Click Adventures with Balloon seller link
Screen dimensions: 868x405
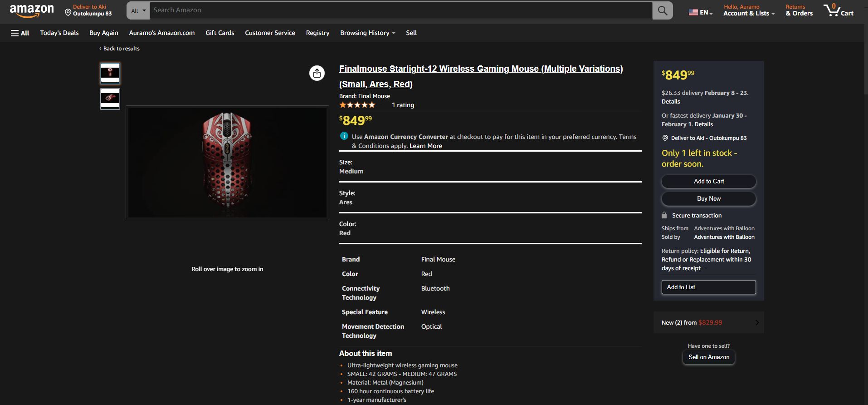point(724,237)
